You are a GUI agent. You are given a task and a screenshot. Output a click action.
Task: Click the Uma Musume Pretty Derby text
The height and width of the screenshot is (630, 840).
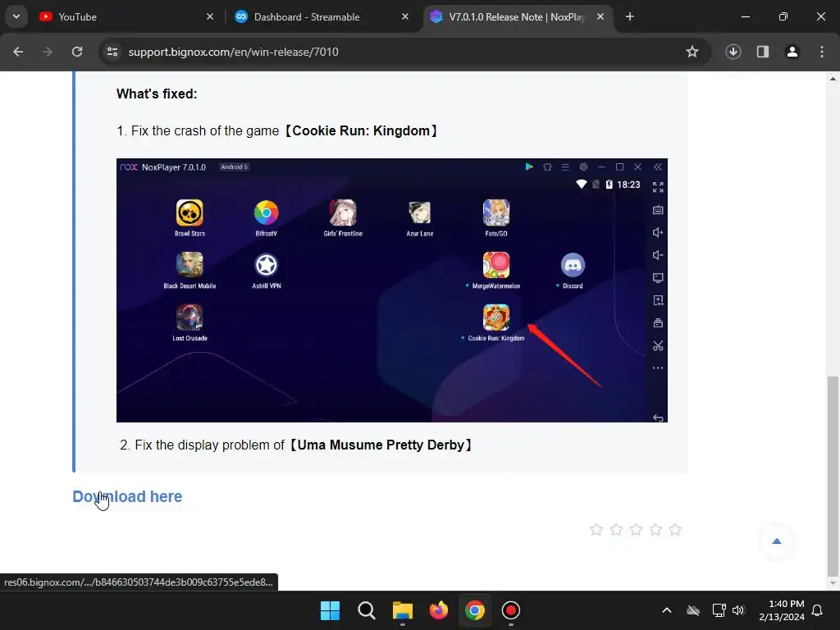click(x=296, y=445)
